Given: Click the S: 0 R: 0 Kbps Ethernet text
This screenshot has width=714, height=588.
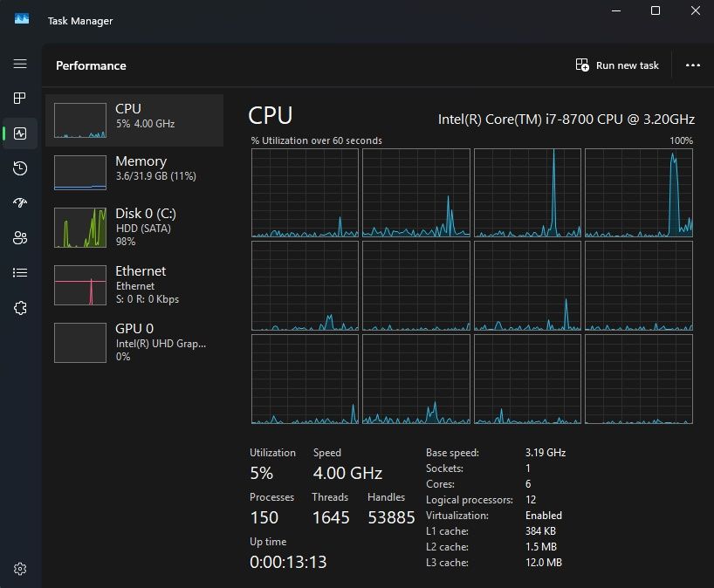Looking at the screenshot, I should pyautogui.click(x=148, y=299).
